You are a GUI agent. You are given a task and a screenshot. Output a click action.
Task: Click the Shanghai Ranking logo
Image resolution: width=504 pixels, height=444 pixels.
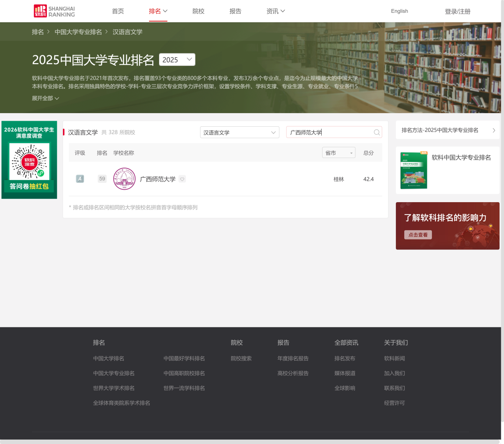point(54,11)
